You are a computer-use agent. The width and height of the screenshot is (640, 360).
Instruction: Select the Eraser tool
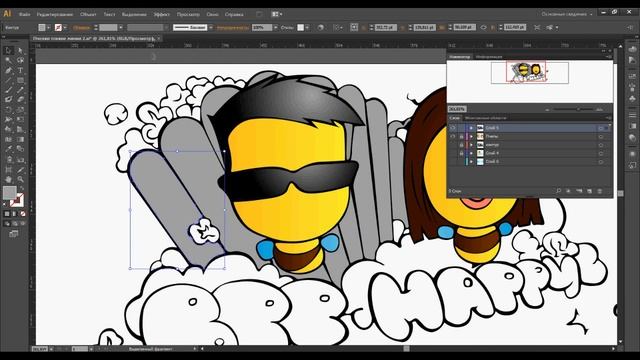click(x=20, y=100)
